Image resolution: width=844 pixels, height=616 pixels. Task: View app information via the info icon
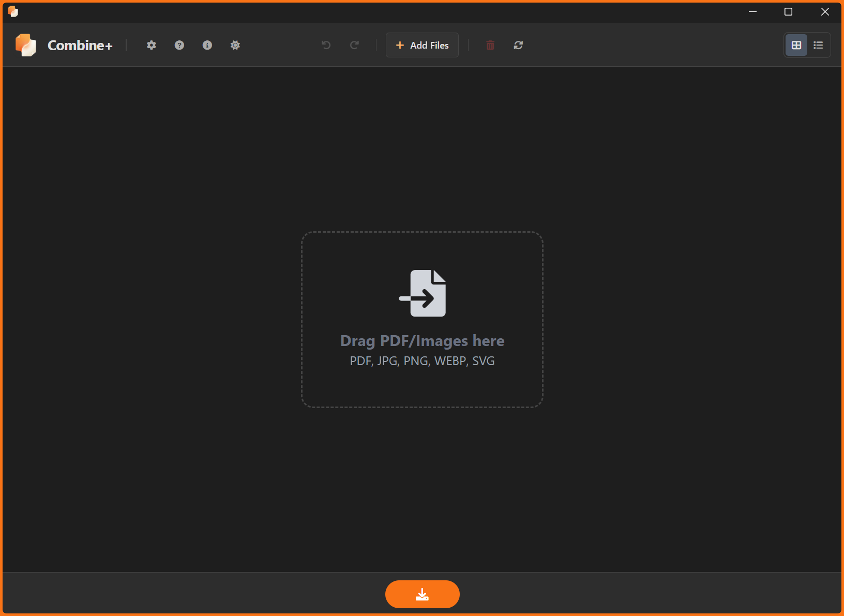pyautogui.click(x=207, y=45)
